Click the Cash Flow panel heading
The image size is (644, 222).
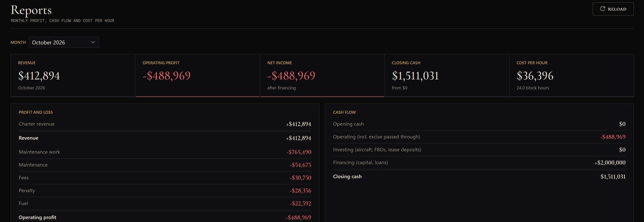[344, 112]
